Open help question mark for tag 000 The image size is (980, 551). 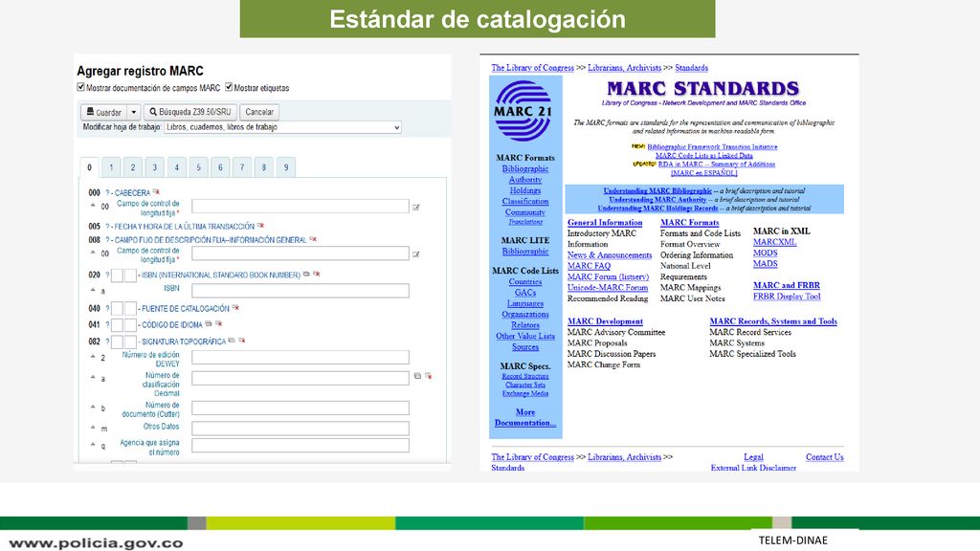107,193
